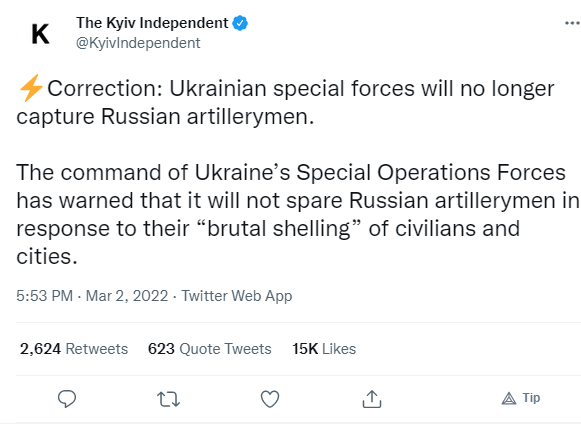Click the tweet's Correction headline text

tap(285, 102)
